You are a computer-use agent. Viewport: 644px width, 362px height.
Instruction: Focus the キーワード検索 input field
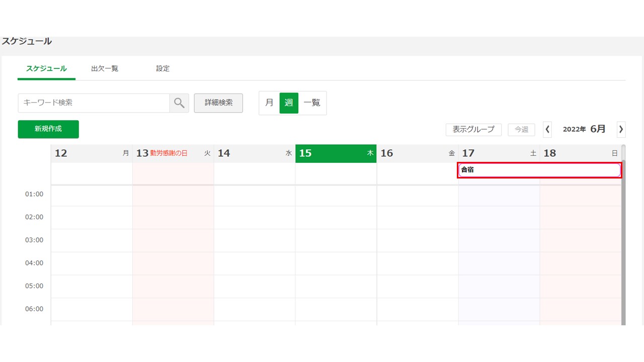pyautogui.click(x=94, y=103)
